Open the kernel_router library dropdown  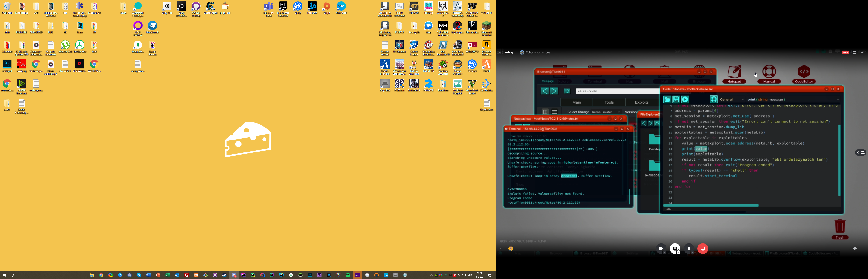pyautogui.click(x=606, y=112)
